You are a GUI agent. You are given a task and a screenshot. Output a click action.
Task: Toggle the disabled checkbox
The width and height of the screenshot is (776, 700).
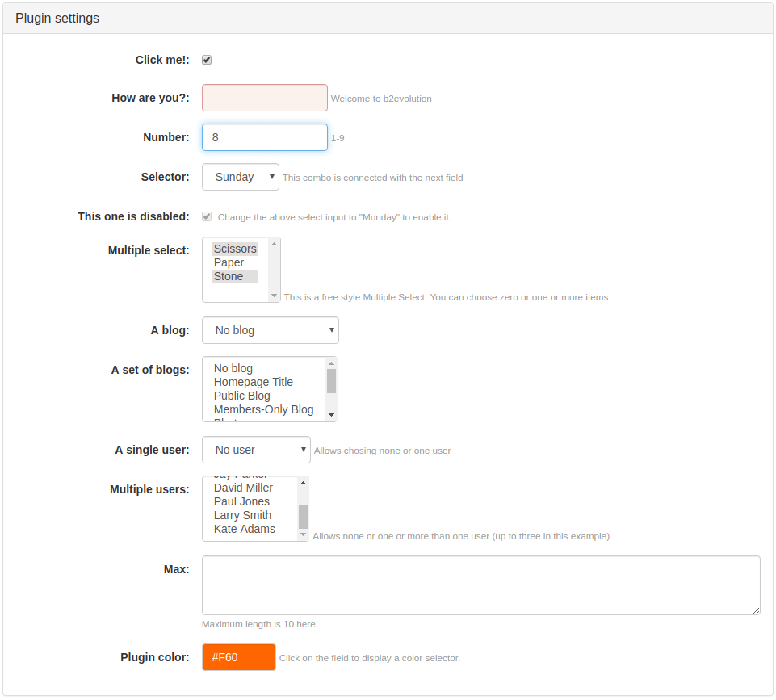coord(207,216)
